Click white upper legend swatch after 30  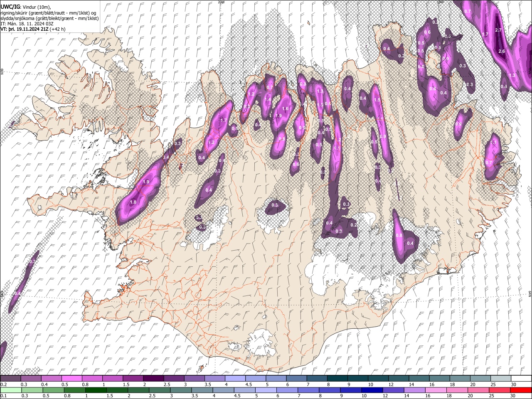point(521,379)
